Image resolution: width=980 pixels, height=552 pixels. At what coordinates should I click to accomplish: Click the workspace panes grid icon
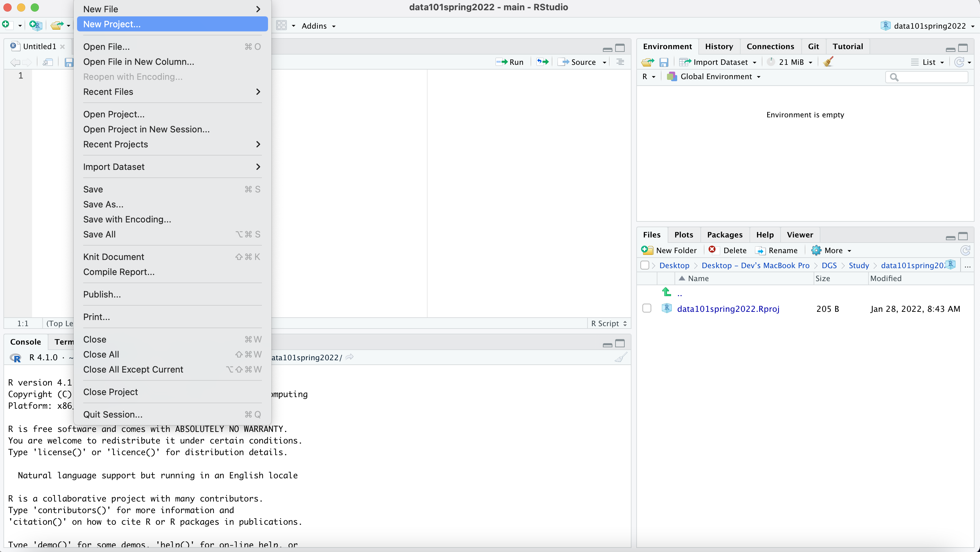tap(282, 26)
